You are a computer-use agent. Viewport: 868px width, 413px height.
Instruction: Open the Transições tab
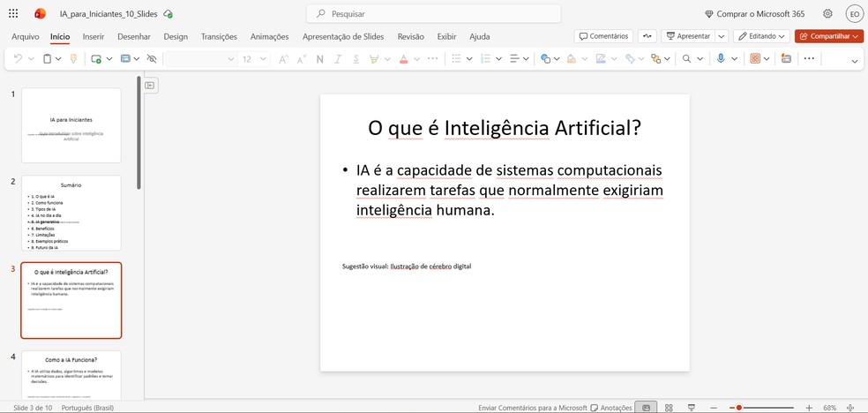tap(219, 36)
